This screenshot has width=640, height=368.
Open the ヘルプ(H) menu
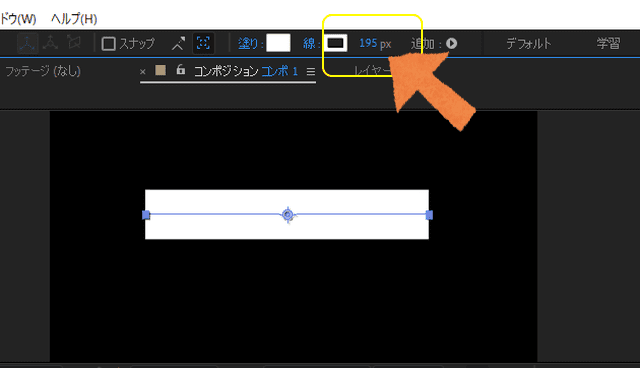[74, 19]
